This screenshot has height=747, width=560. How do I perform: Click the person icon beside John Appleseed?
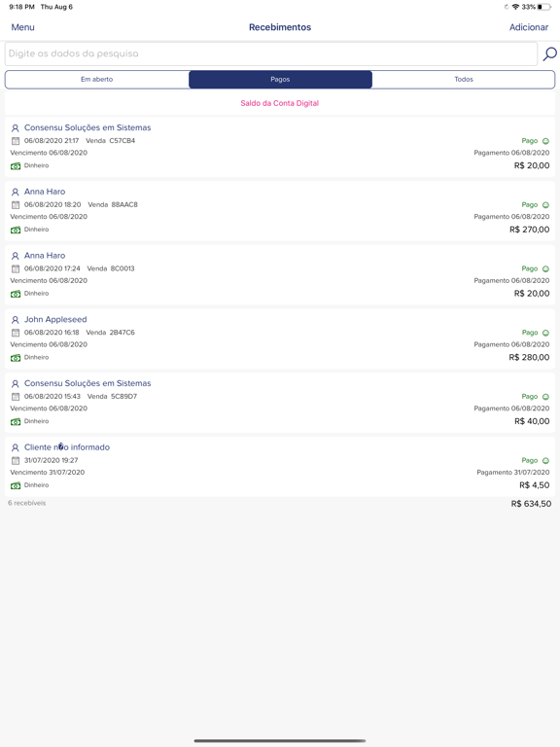click(16, 320)
